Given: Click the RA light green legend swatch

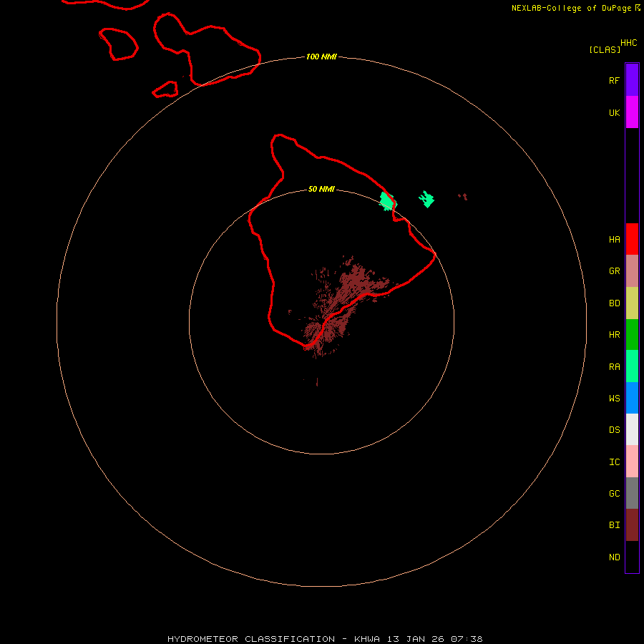Looking at the screenshot, I should click(x=632, y=366).
